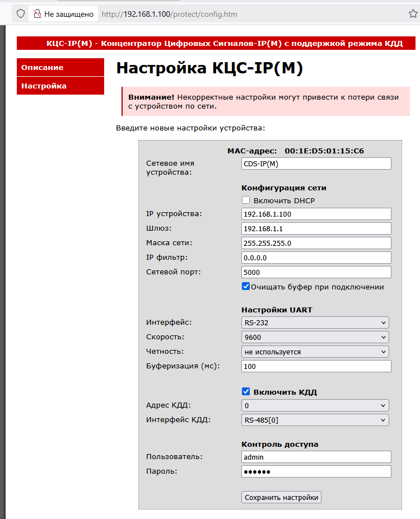Toggle the clear buffer on connection checkbox
The image size is (420, 519).
pos(246,287)
